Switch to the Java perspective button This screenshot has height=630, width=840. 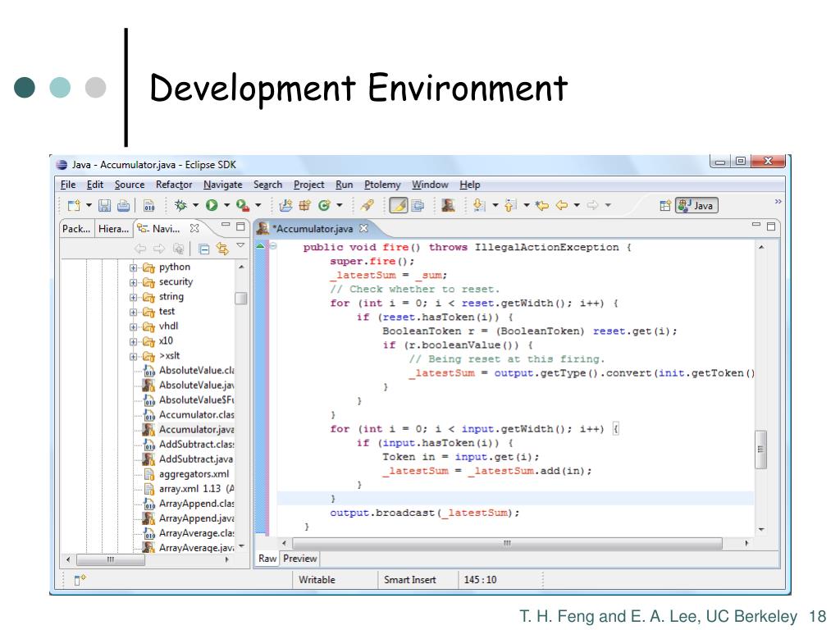(x=697, y=206)
